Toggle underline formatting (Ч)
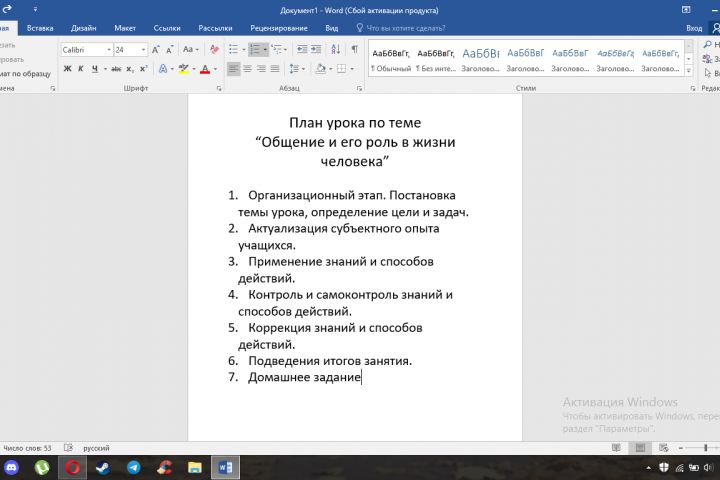This screenshot has width=720, height=480. [x=95, y=69]
